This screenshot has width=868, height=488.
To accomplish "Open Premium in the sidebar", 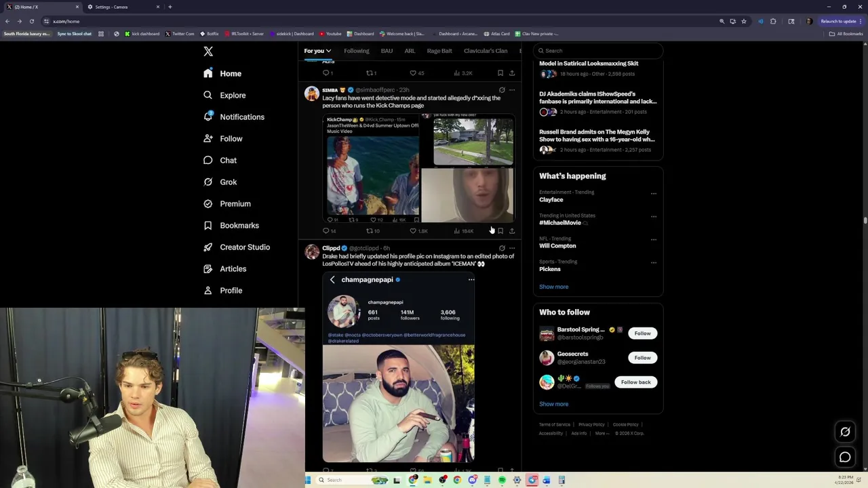I will [x=227, y=203].
